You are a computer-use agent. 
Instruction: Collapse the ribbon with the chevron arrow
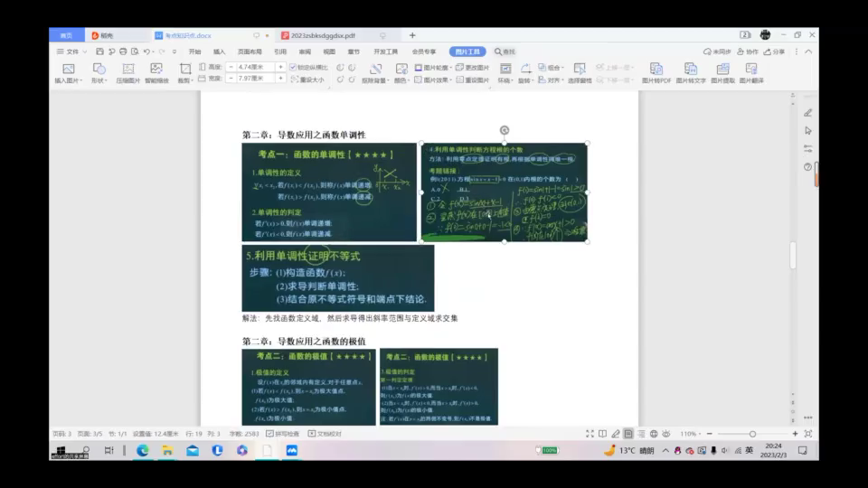click(x=808, y=52)
